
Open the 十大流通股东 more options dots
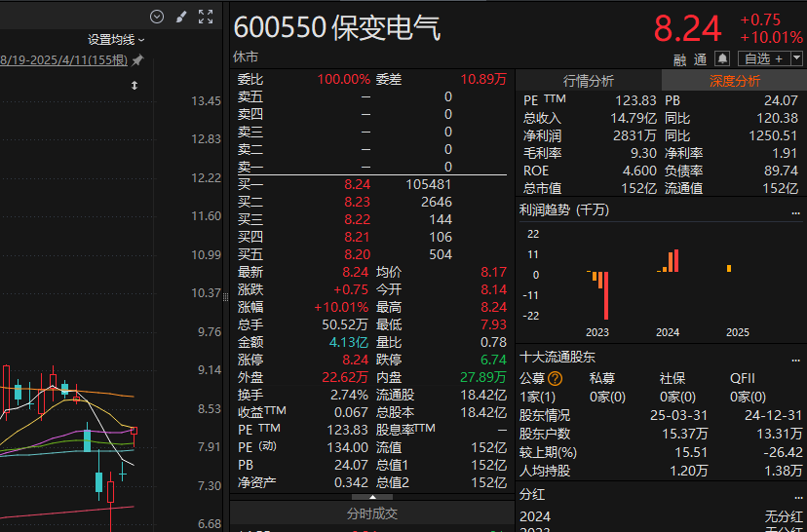point(795,360)
